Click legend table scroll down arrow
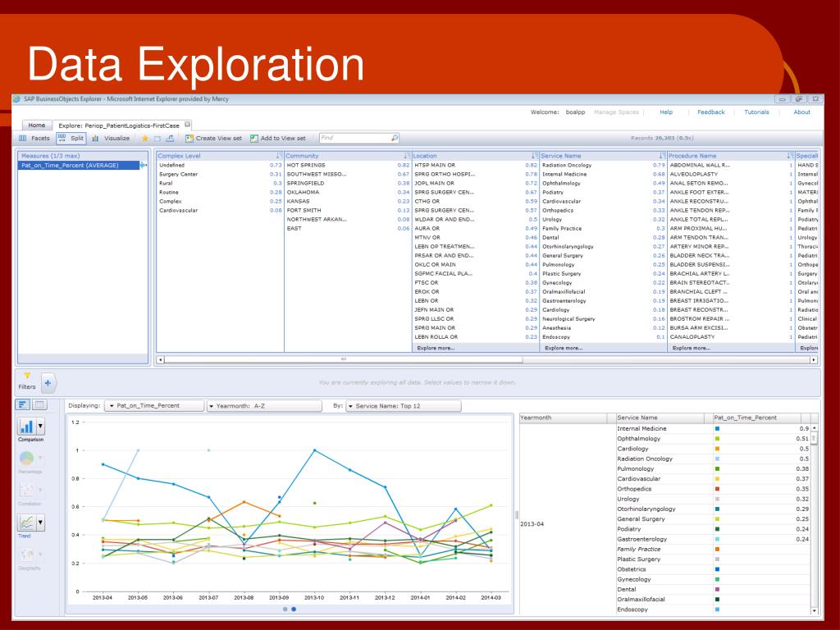 815,610
